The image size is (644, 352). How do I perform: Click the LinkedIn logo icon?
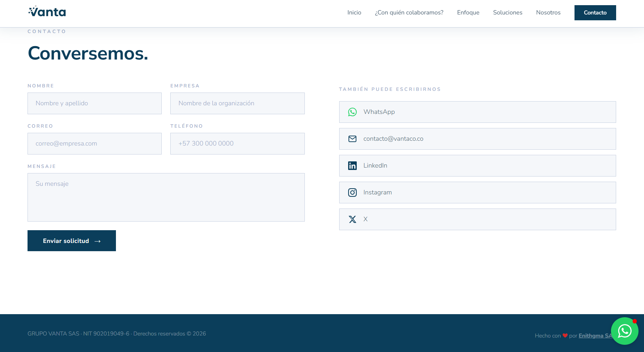pos(352,166)
